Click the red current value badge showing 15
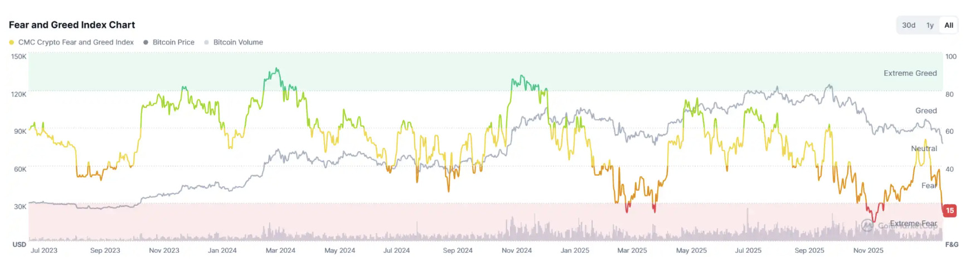The height and width of the screenshot is (280, 980). tap(950, 211)
